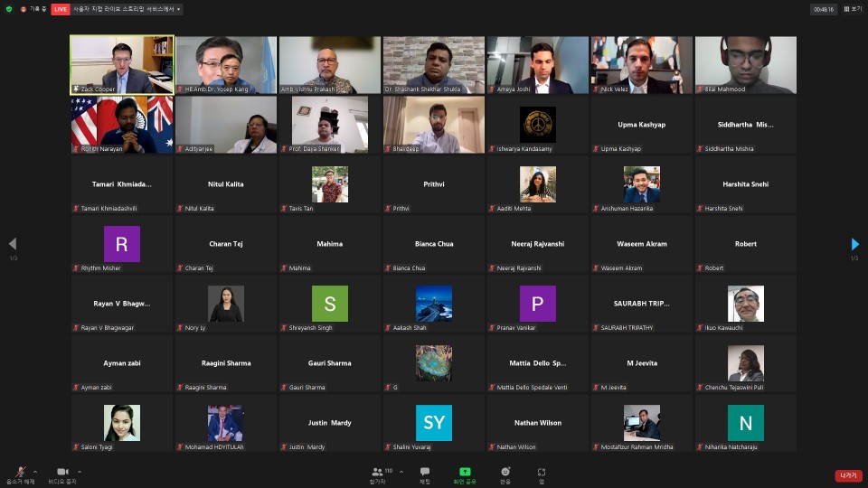Go to the next page of participants
The image size is (868, 488).
[854, 244]
